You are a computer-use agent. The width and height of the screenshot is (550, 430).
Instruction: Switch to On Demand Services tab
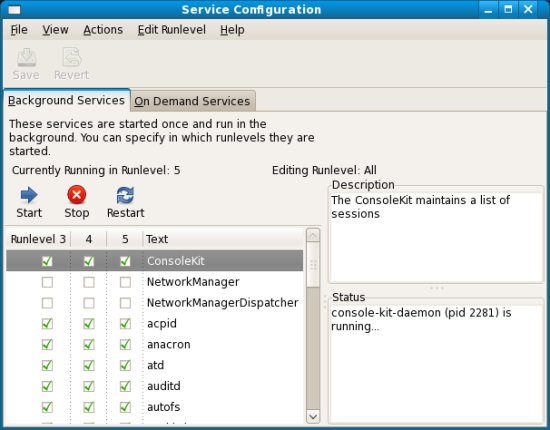point(192,101)
